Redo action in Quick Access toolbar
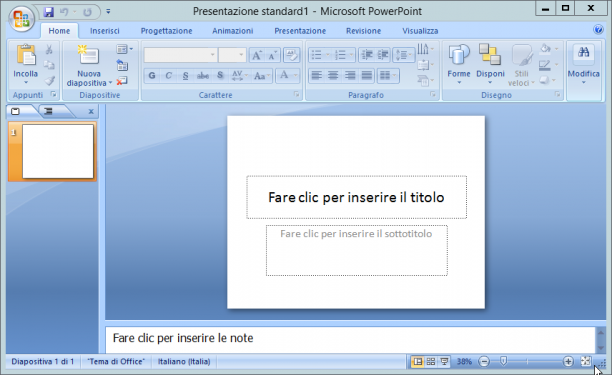 tap(87, 12)
